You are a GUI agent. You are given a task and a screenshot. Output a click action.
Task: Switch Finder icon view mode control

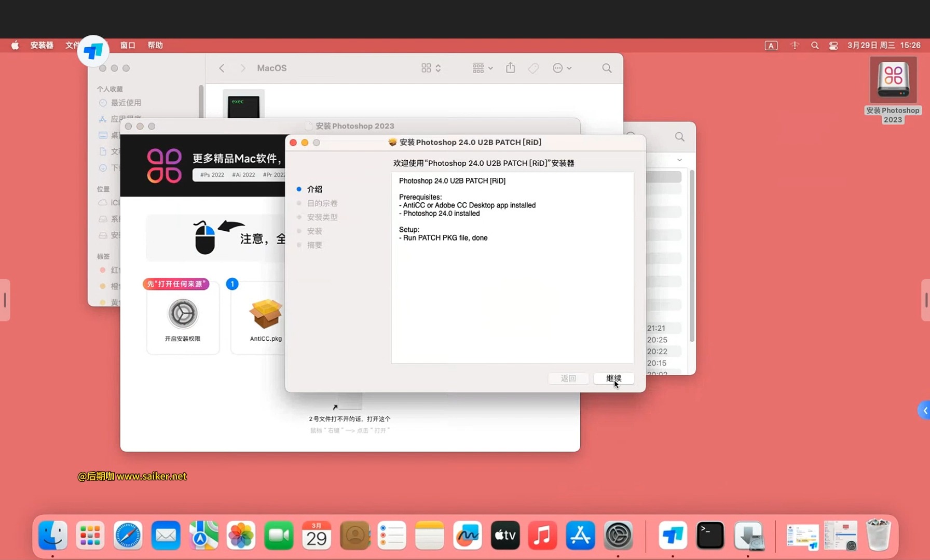[431, 68]
